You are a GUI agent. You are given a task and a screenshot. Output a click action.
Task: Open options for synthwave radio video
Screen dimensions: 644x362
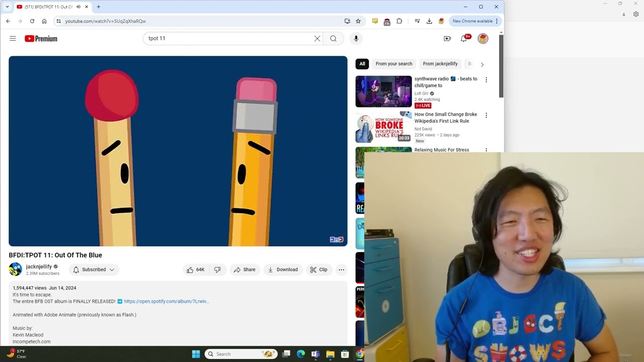(486, 79)
